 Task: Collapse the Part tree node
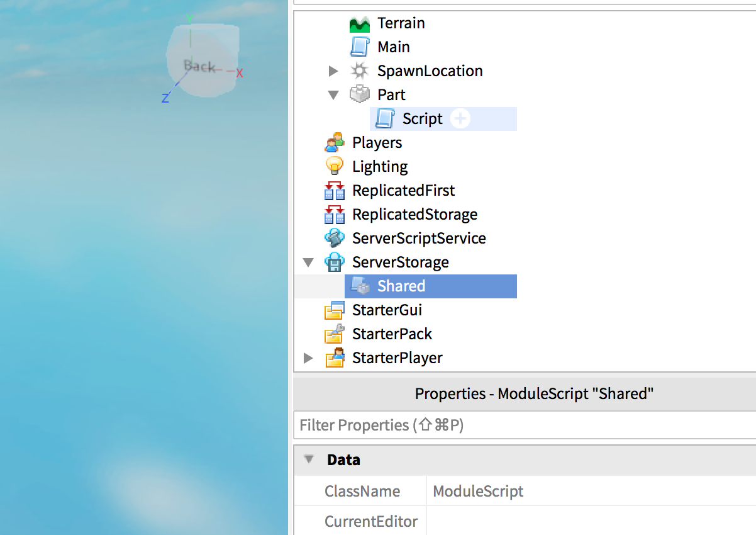point(333,95)
